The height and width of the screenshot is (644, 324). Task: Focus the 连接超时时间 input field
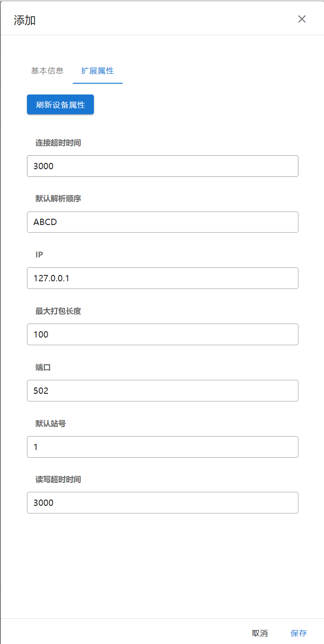point(162,166)
